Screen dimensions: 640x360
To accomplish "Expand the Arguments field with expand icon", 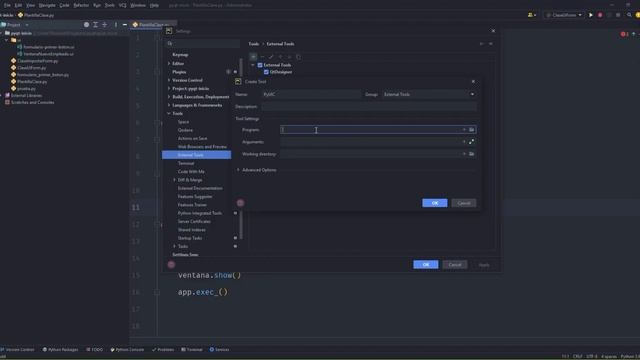I will (x=471, y=142).
